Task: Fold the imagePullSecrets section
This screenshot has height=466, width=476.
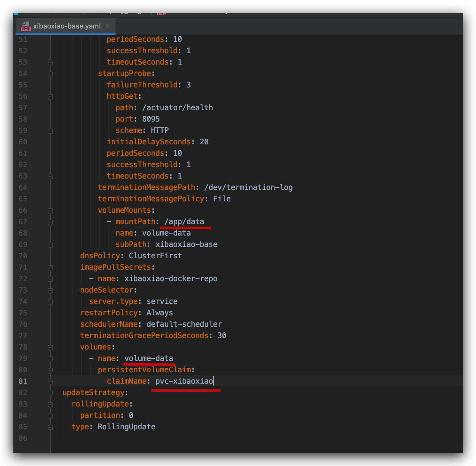Action: point(50,268)
